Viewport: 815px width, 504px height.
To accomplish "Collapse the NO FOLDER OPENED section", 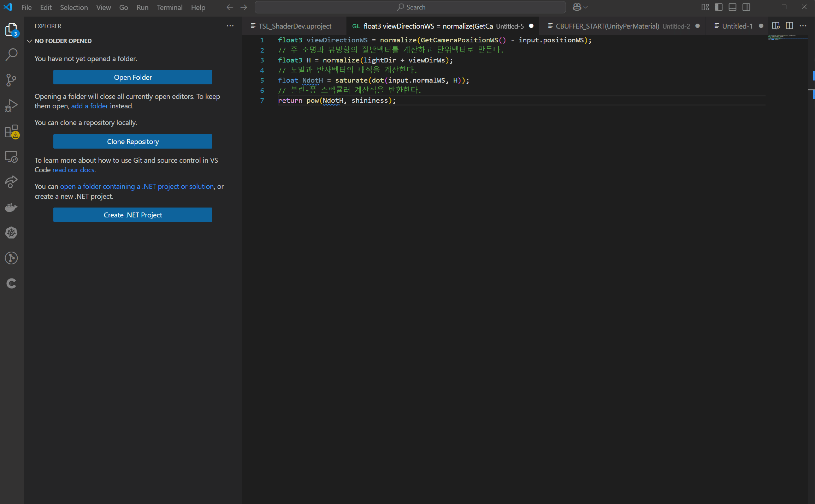I will 29,41.
